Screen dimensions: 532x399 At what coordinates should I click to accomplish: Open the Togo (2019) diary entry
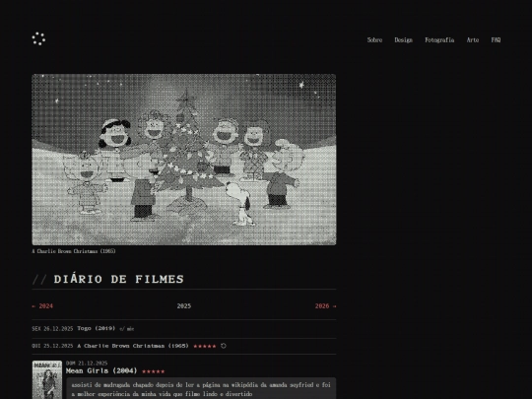coord(96,328)
